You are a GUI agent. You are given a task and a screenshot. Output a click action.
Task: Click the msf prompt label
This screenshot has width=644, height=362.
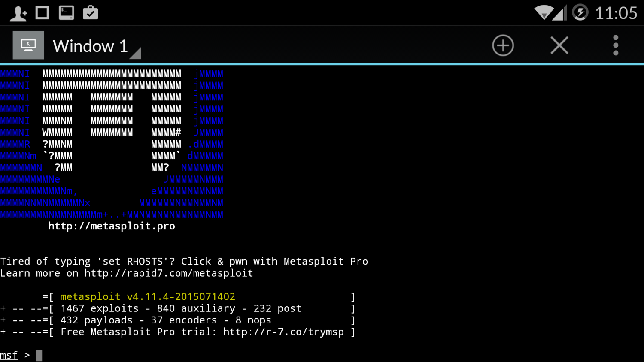[9, 355]
